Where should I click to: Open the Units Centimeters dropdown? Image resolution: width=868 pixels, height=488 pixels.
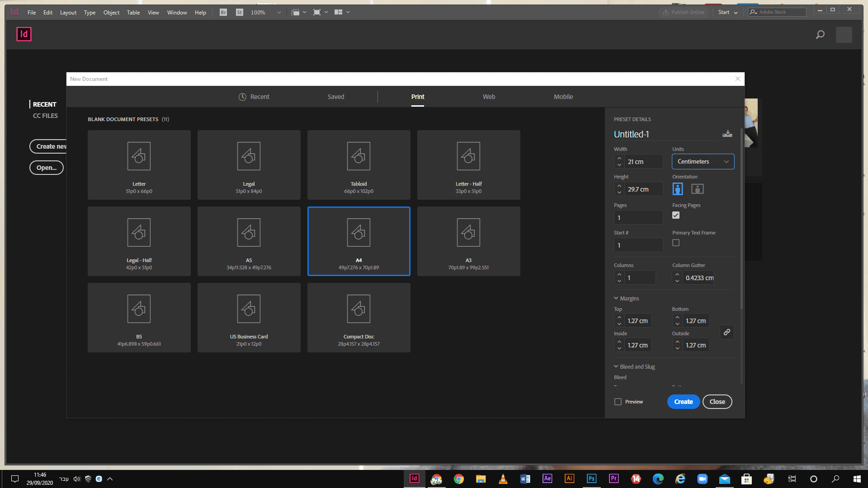703,162
